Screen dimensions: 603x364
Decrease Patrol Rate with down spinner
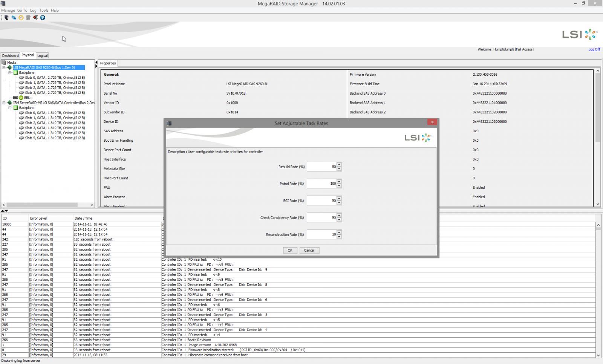point(339,186)
